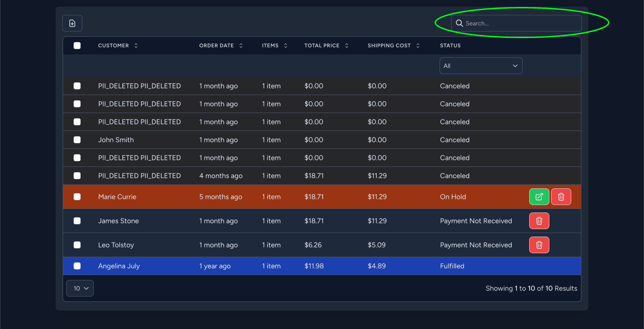The height and width of the screenshot is (329, 644).
Task: Sort the table by the Customer sort icon
Action: [x=136, y=45]
